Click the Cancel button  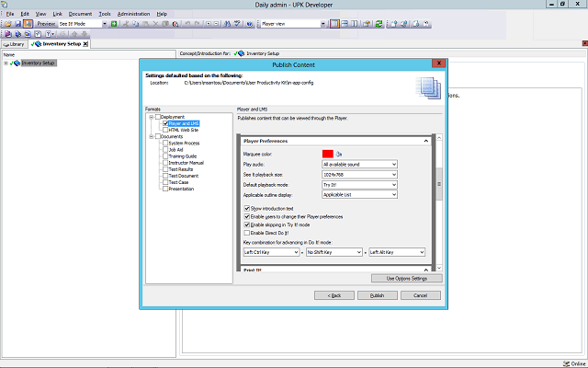coord(421,295)
